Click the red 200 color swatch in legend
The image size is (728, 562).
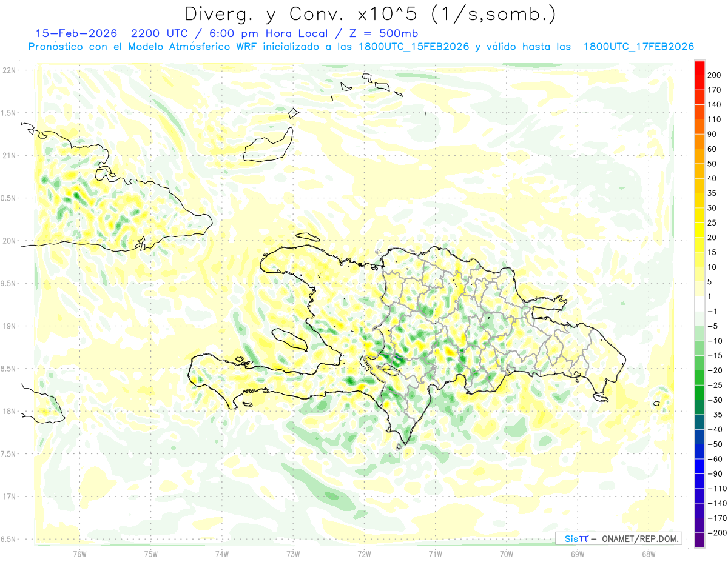click(x=699, y=68)
